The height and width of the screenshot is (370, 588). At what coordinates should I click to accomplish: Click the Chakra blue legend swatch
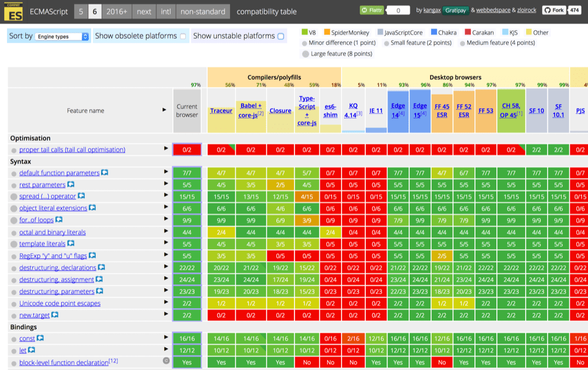point(434,32)
